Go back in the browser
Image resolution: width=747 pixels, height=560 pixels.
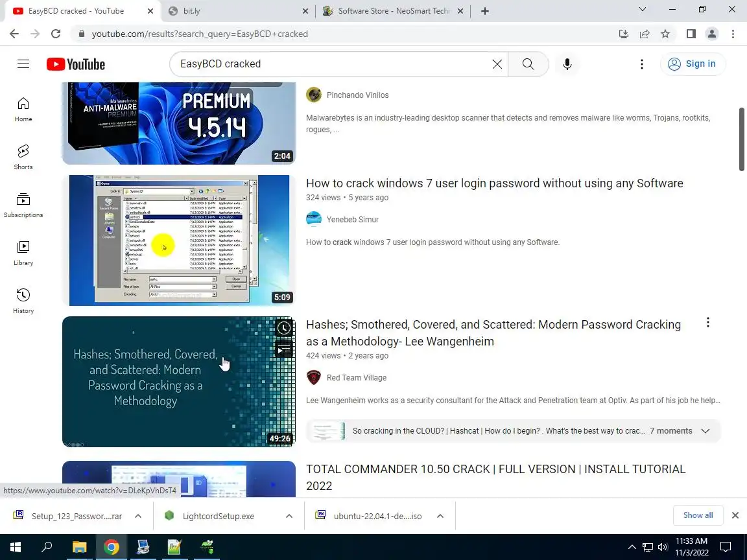click(14, 34)
